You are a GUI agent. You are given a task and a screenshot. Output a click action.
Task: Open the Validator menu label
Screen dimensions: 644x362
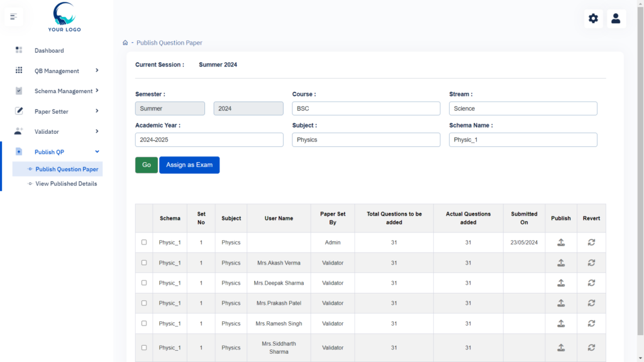(x=47, y=132)
